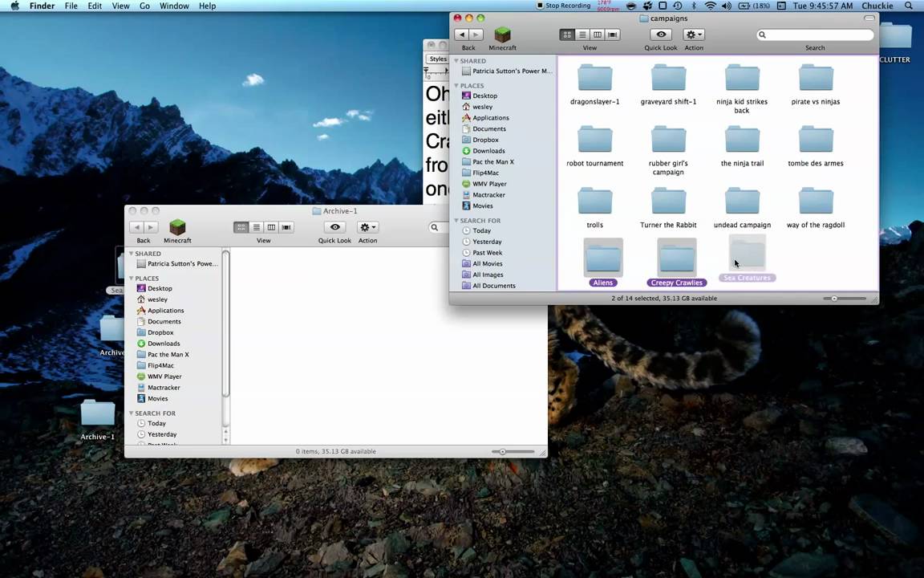Select the Turner the Rabbit folder
This screenshot has width=924, height=578.
[x=668, y=201]
